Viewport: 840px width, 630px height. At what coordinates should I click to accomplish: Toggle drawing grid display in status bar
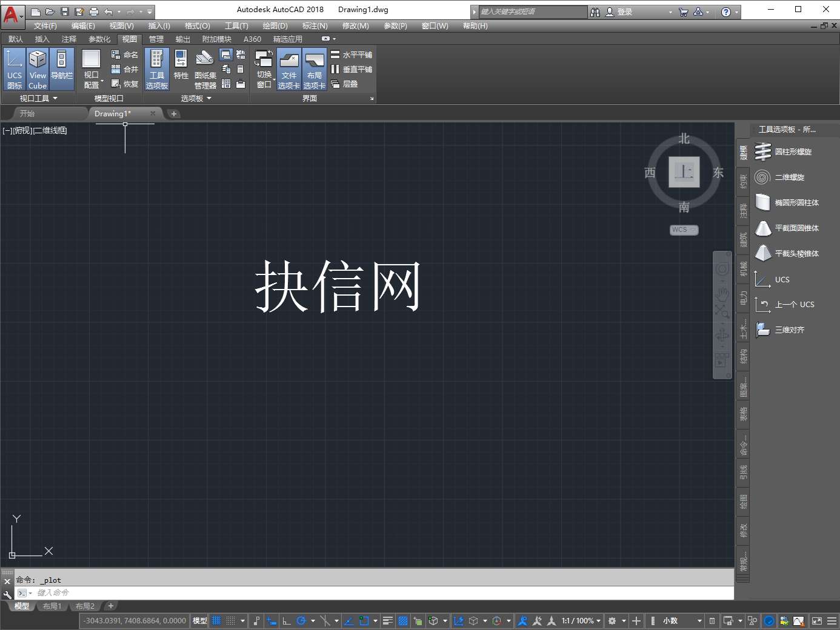(216, 621)
